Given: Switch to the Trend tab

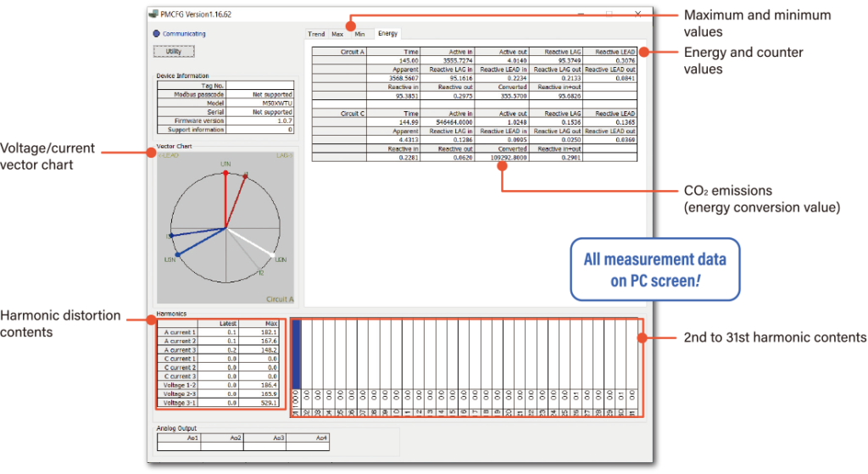Looking at the screenshot, I should click(316, 34).
